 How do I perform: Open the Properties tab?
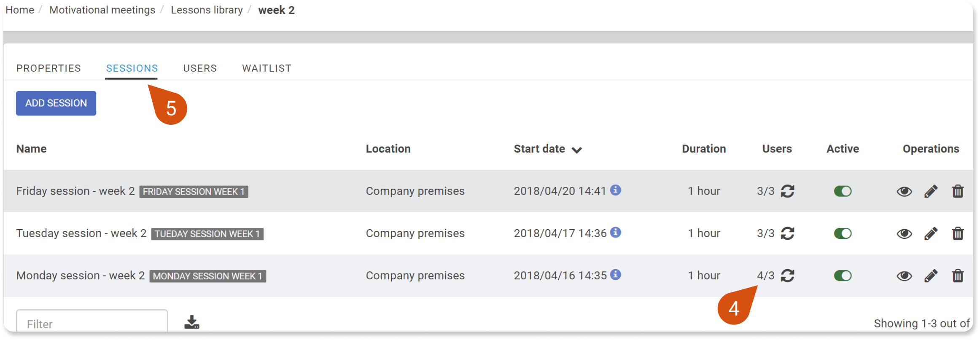pos(48,68)
